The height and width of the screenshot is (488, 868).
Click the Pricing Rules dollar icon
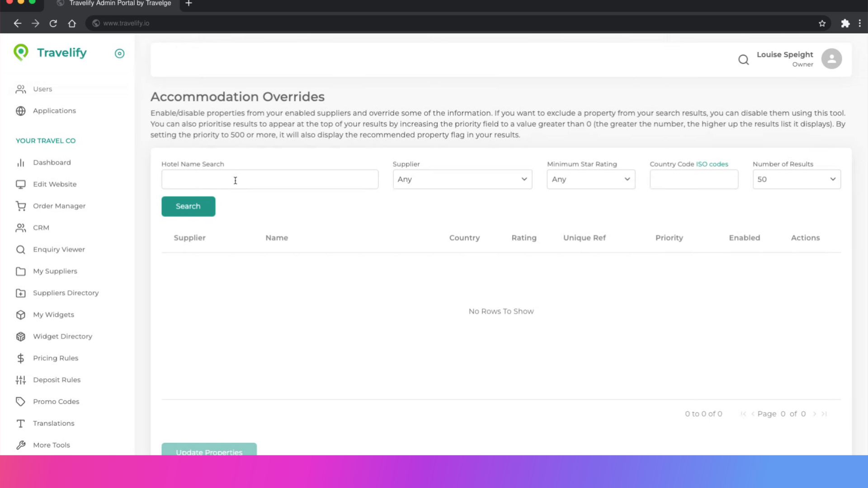point(21,358)
